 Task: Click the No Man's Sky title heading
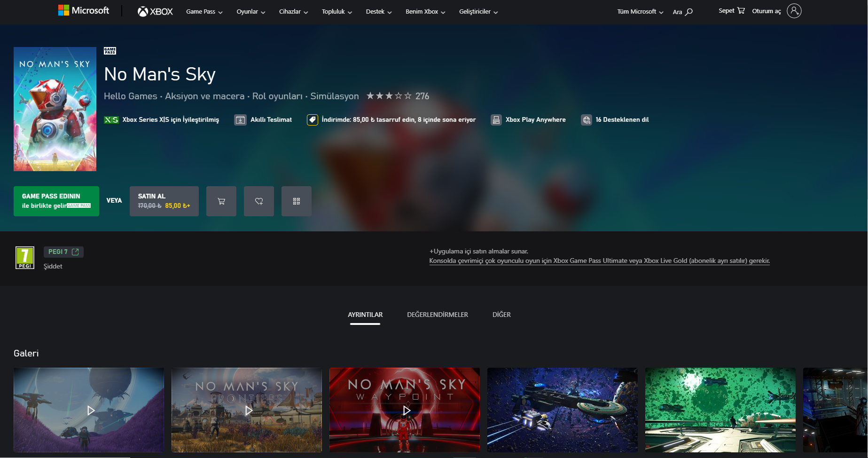point(160,74)
